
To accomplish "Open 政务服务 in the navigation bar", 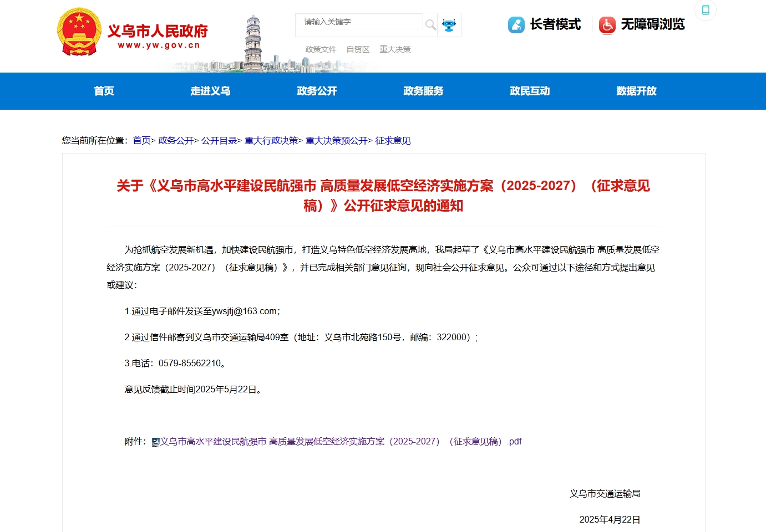I will 423,91.
